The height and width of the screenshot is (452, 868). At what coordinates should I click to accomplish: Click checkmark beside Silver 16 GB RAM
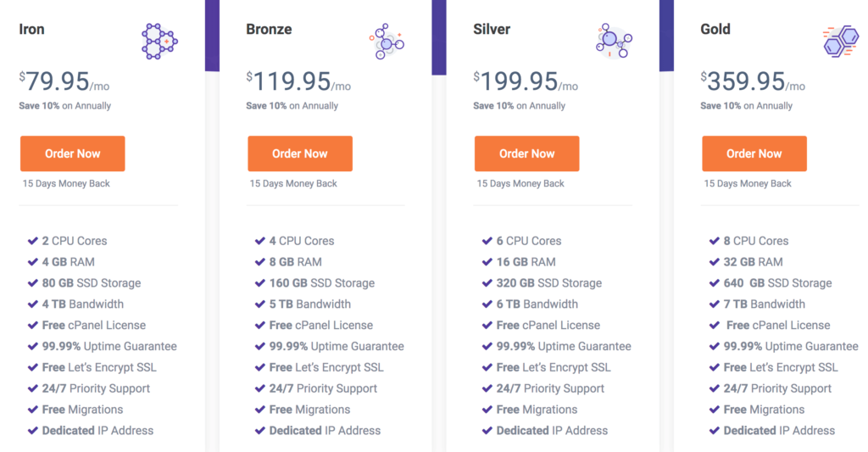(x=487, y=262)
